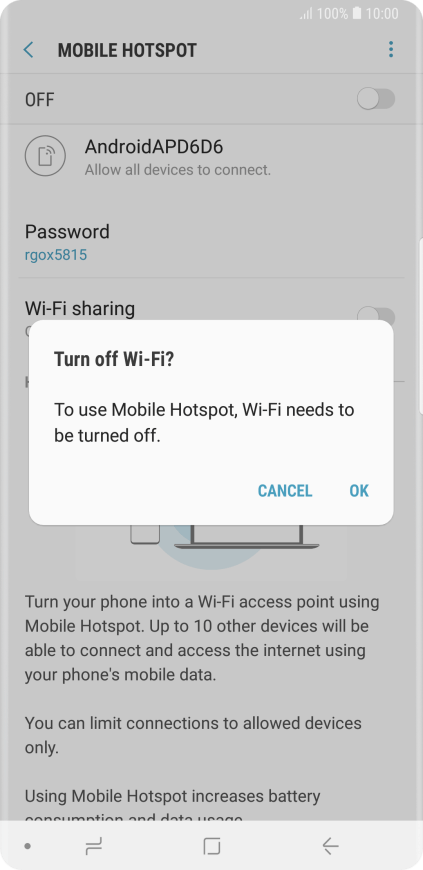423x870 pixels.
Task: Tap the hotspot device icon beside AndroidAPD6D6
Action: tap(45, 156)
